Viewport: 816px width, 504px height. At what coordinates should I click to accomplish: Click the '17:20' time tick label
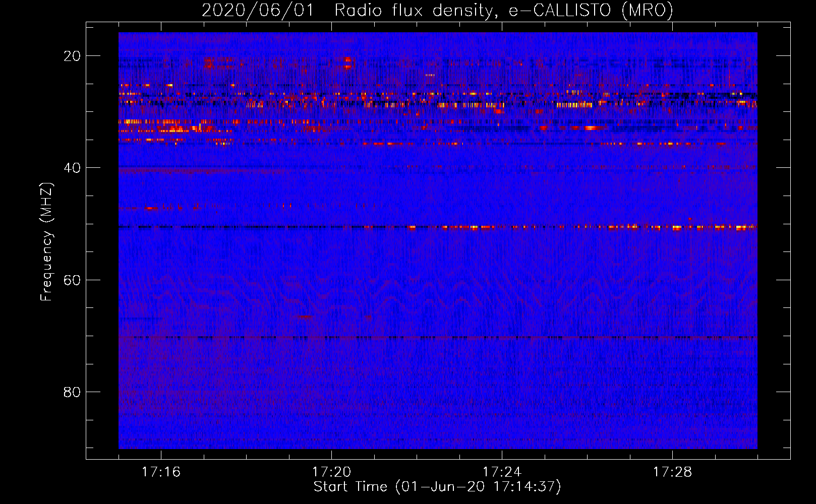pos(331,472)
